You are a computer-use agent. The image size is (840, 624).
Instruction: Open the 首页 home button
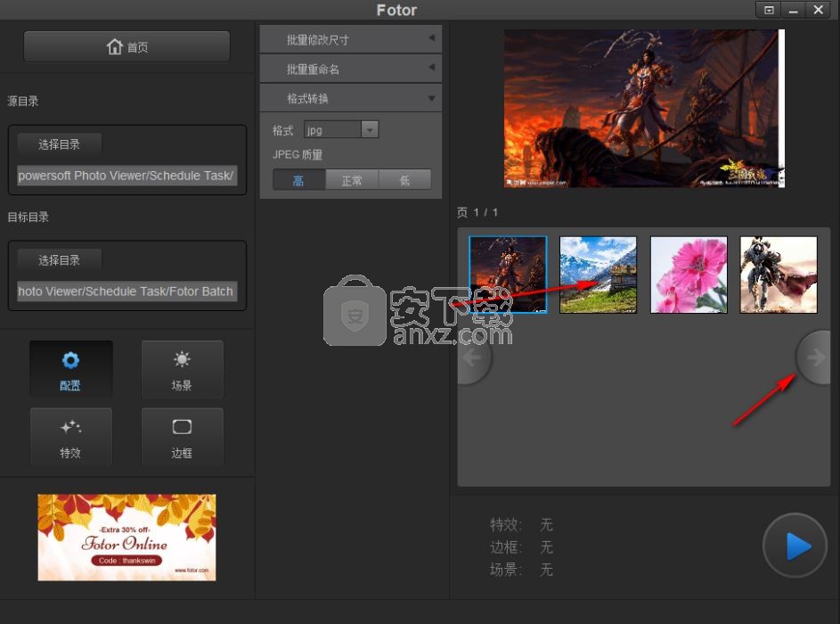click(127, 46)
